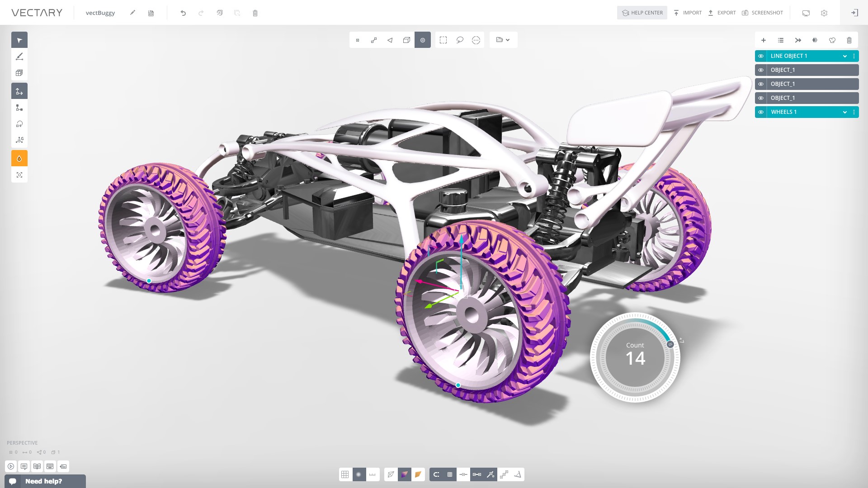Add new object with plus icon

(764, 40)
